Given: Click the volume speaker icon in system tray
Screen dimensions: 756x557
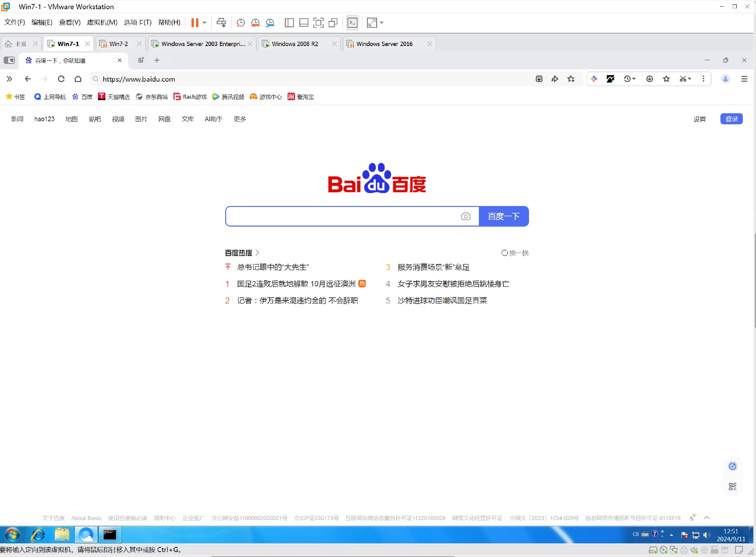Looking at the screenshot, I should click(x=706, y=535).
